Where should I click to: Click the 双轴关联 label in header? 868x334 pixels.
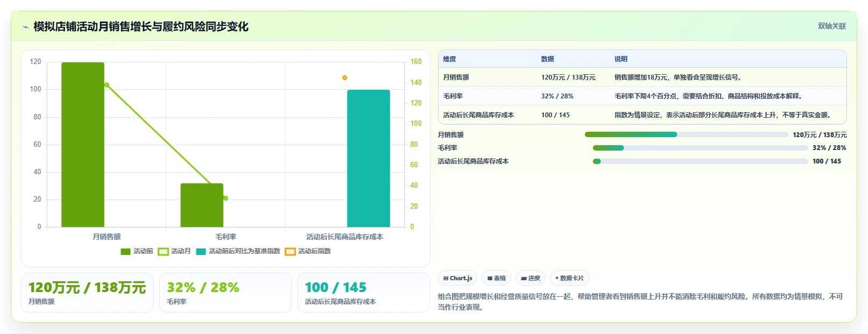pyautogui.click(x=832, y=26)
